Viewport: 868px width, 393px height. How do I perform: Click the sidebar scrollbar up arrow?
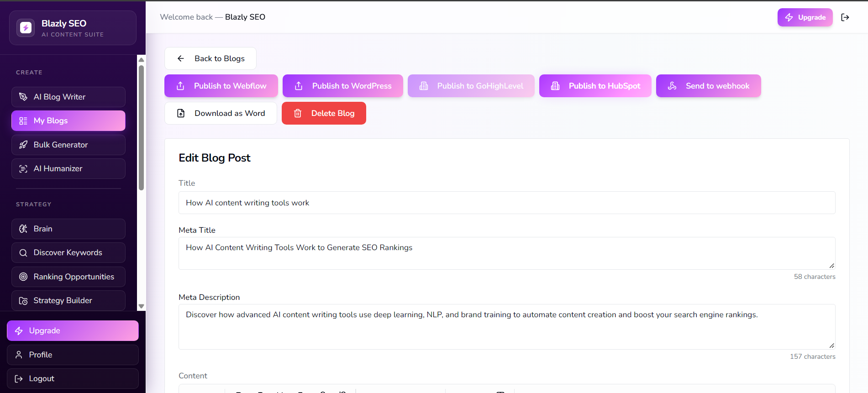(x=142, y=60)
